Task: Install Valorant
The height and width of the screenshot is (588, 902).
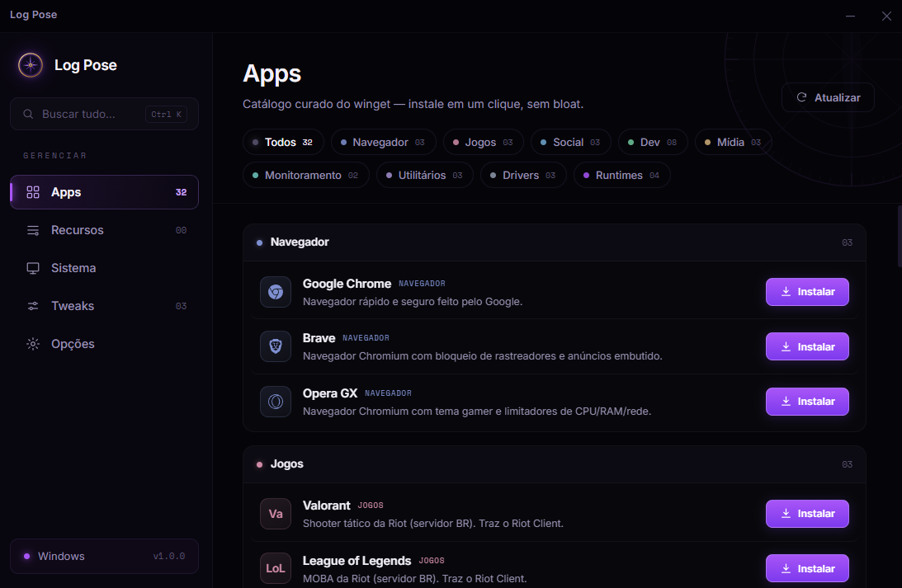Action: [807, 513]
